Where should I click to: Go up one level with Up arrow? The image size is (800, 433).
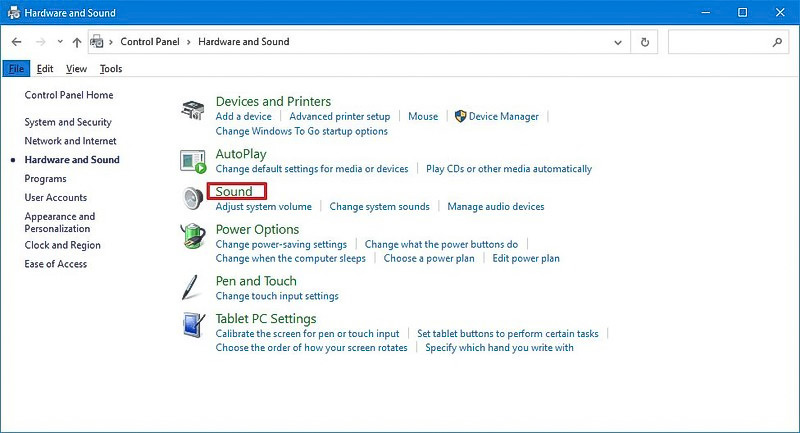(x=77, y=42)
